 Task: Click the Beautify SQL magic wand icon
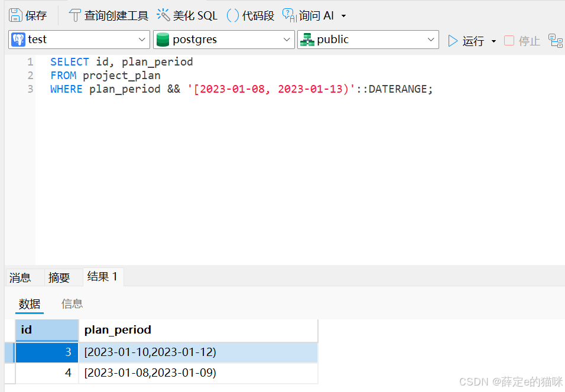pos(163,15)
